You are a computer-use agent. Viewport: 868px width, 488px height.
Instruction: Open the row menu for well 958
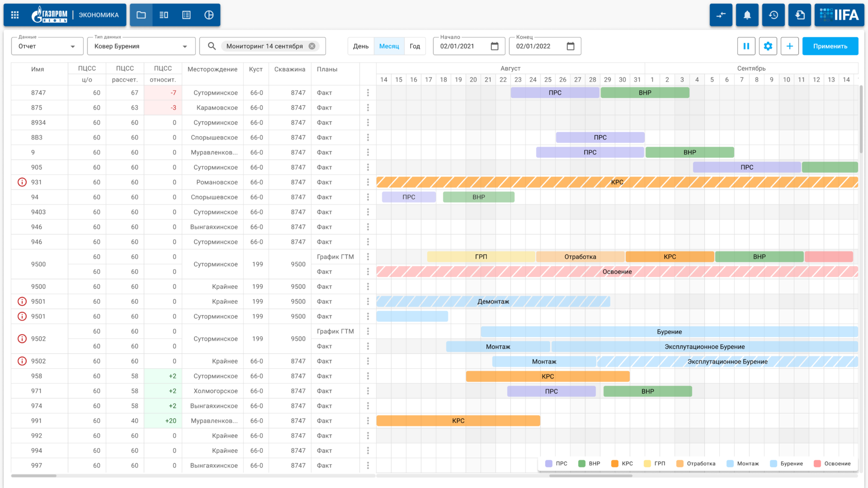[368, 376]
